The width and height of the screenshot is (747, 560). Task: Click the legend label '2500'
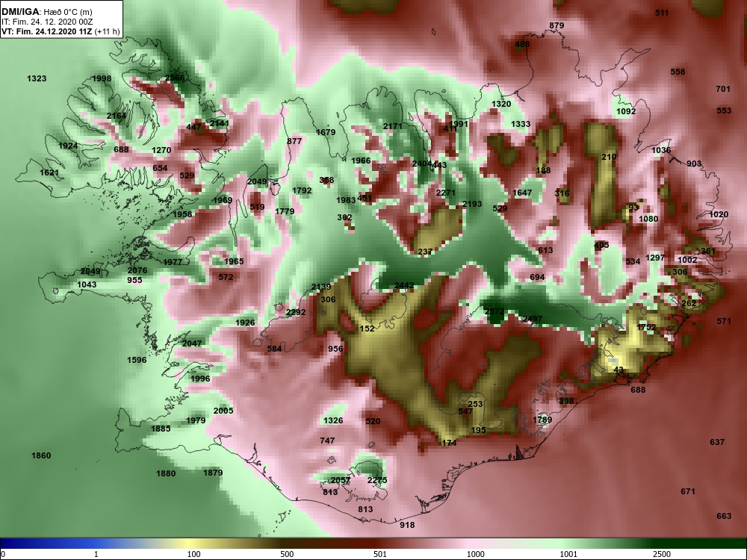pyautogui.click(x=662, y=554)
